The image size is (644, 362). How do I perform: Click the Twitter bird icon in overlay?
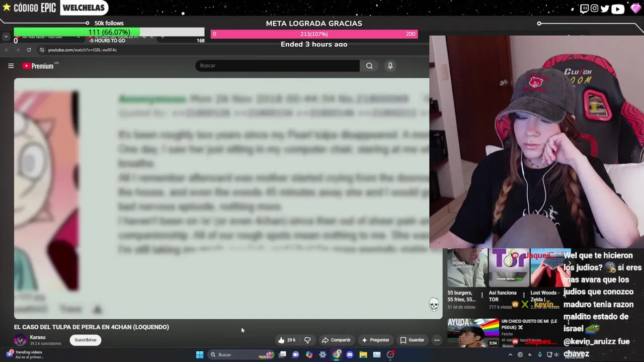point(605,8)
